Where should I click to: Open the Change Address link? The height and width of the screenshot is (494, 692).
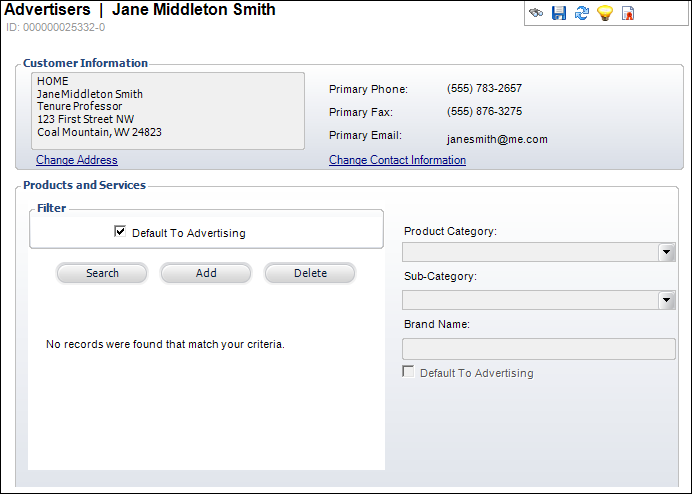77,160
